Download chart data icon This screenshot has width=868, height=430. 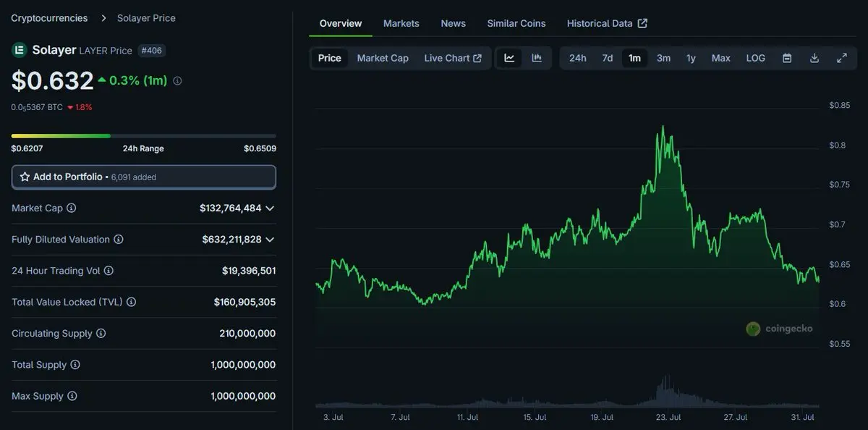(x=814, y=58)
